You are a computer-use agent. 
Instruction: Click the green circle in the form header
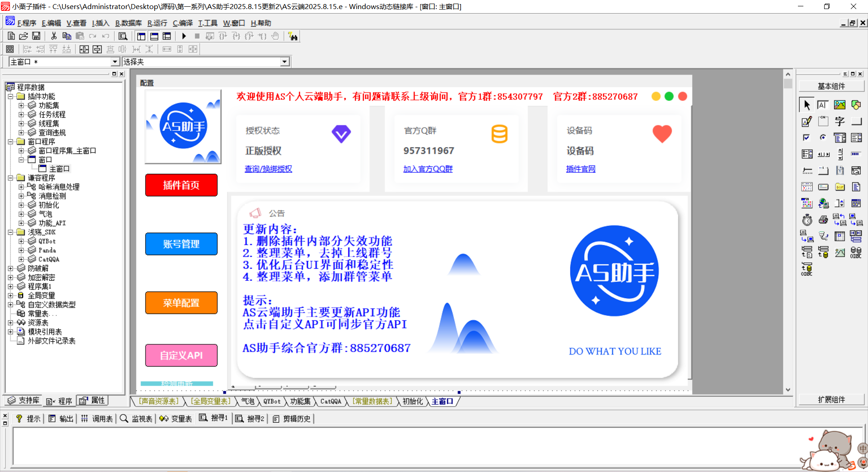669,96
